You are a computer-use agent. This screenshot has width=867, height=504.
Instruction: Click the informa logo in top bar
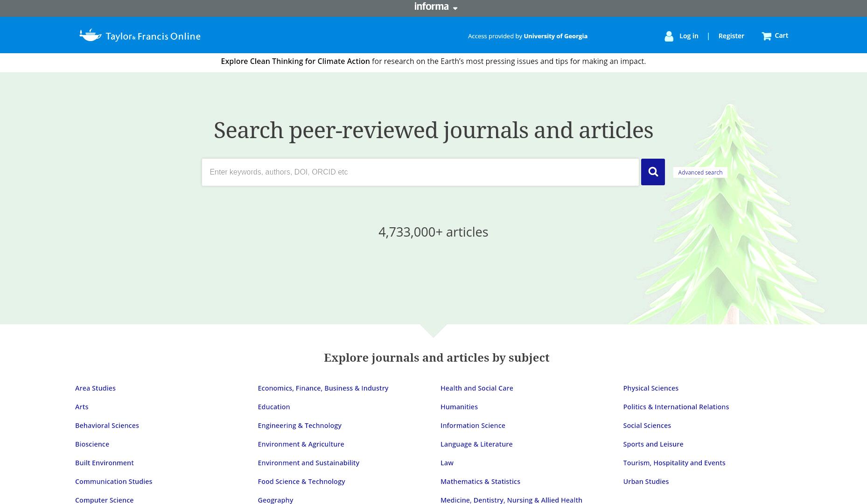(x=431, y=7)
